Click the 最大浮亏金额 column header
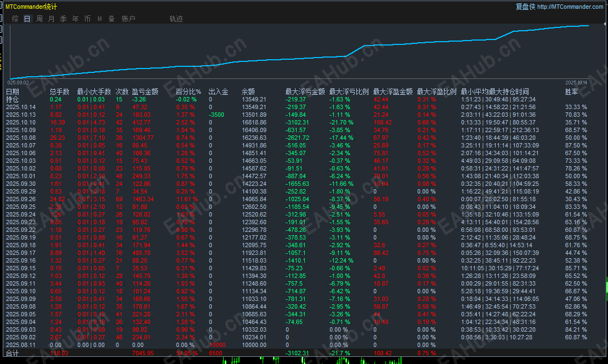The width and height of the screenshot is (608, 364). pos(305,92)
